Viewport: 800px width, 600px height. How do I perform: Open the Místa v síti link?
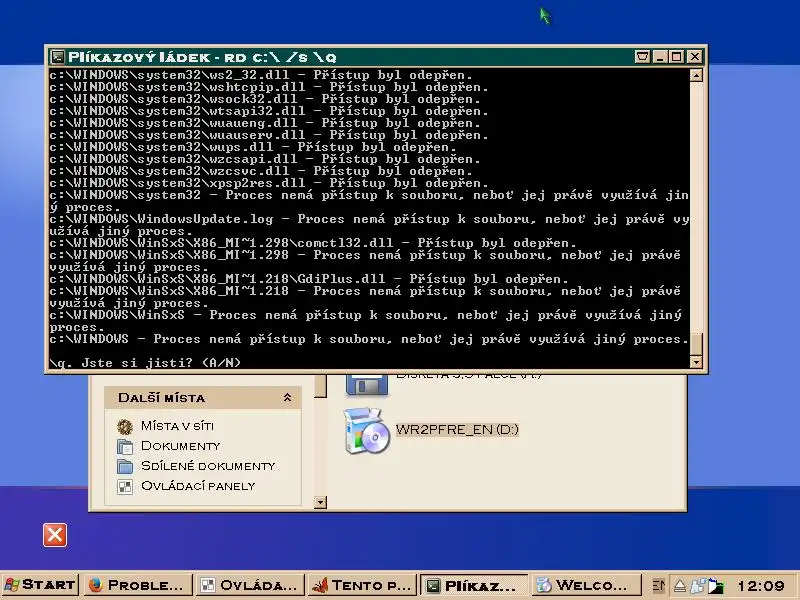(178, 426)
